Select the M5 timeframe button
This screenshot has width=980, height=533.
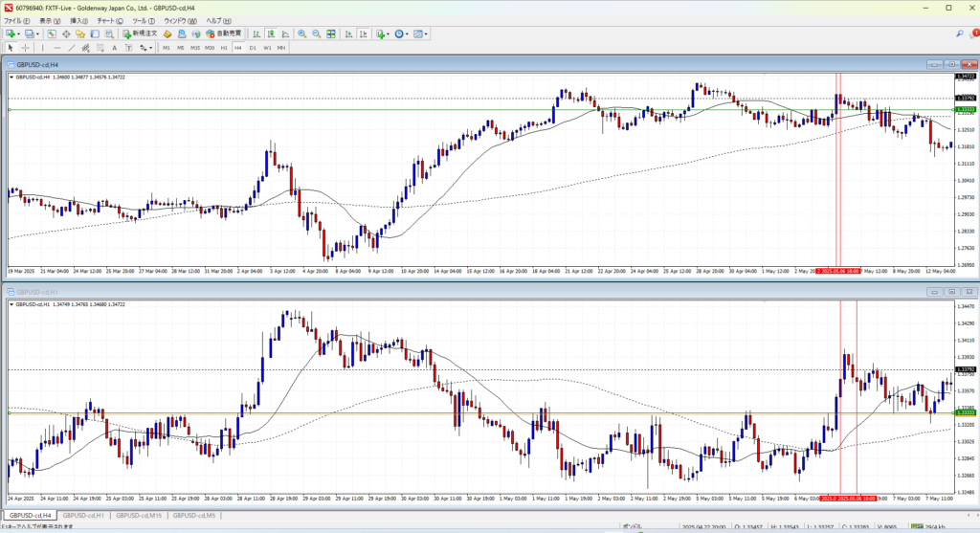(x=180, y=47)
